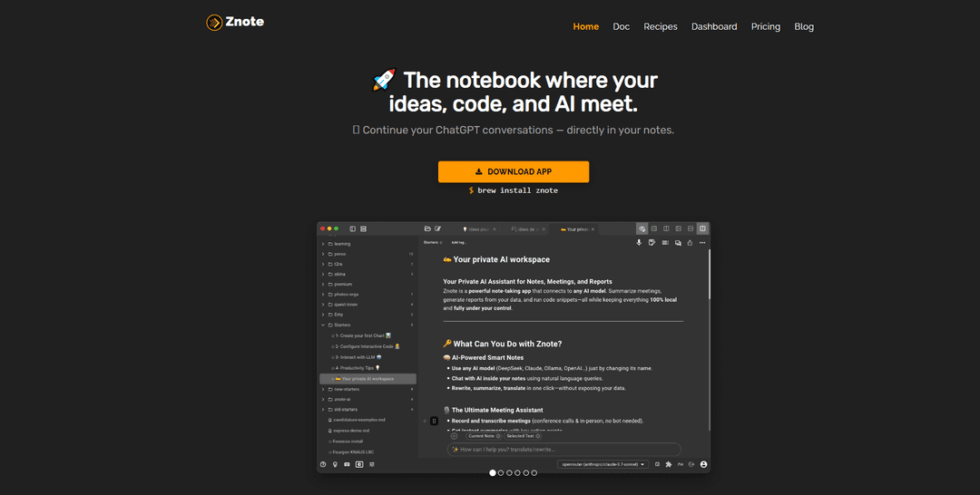This screenshot has height=495, width=980.
Task: Click the app screenshot carousel image
Action: click(x=514, y=347)
